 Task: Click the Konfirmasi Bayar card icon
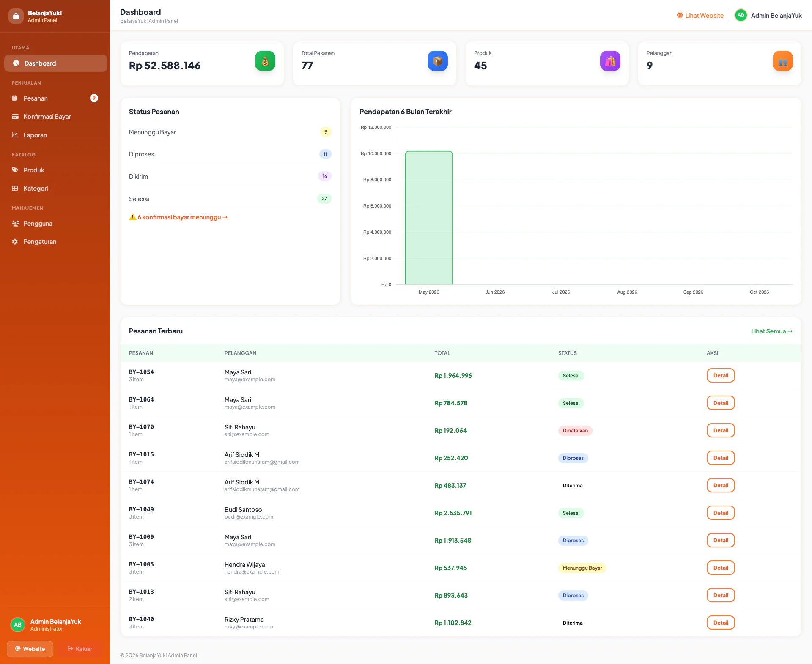(15, 117)
